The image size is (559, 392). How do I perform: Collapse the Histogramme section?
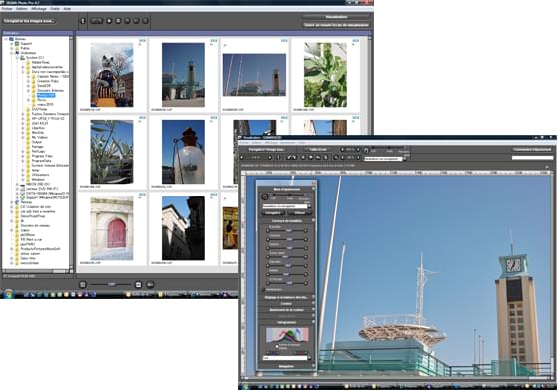[313, 322]
